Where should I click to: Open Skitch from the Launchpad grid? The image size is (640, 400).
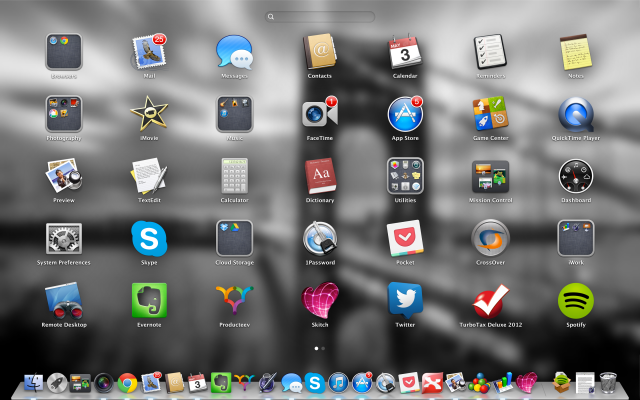click(x=320, y=300)
